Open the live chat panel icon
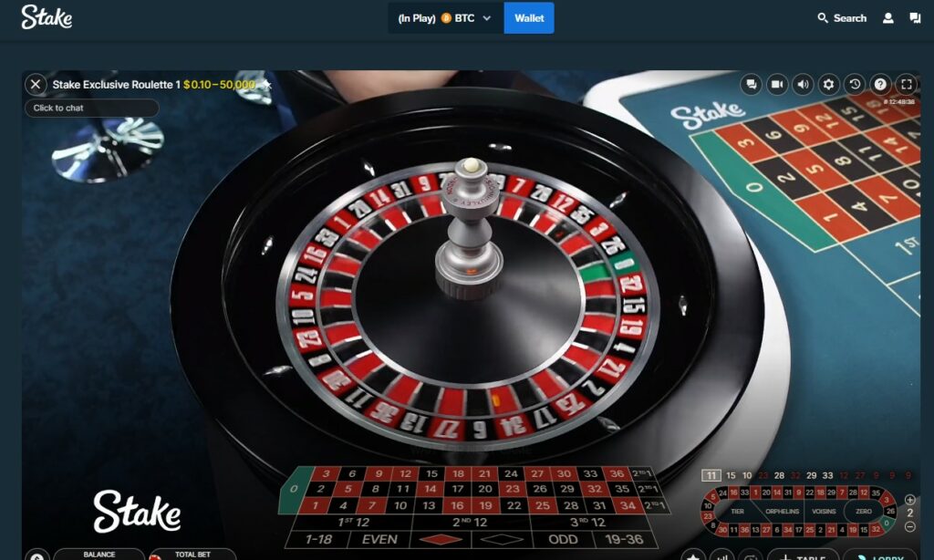 point(752,85)
